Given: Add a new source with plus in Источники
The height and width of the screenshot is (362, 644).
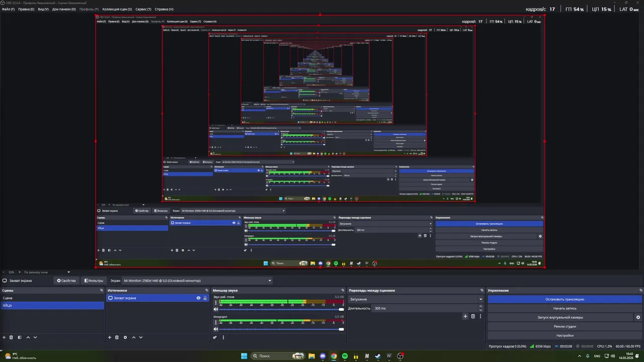Looking at the screenshot, I should tap(110, 337).
